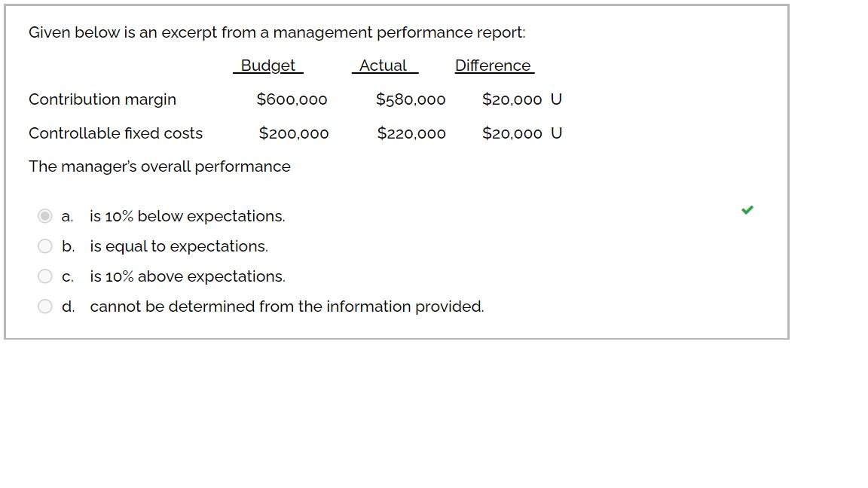Click the U marker beside $20,000 contribution difference
868x488 pixels.
[x=558, y=99]
